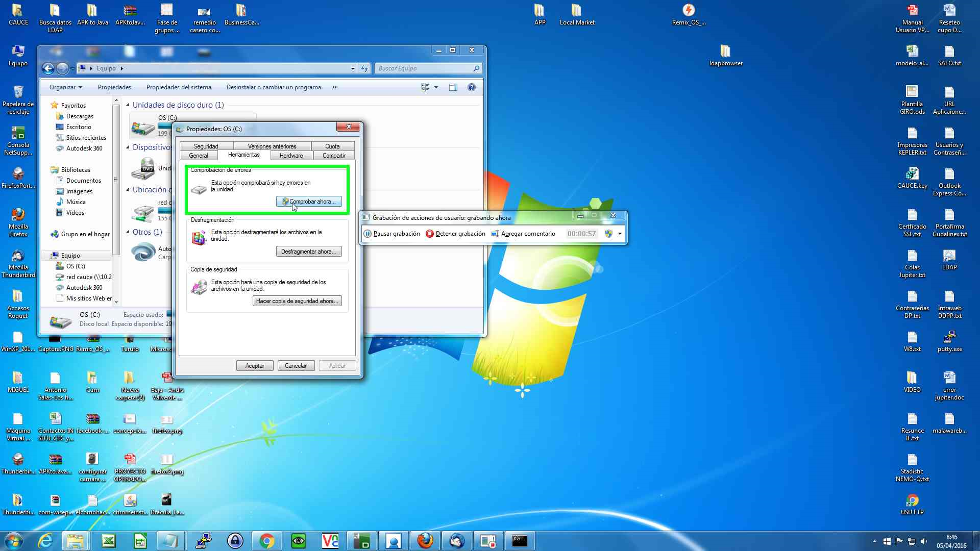Show hidden system tray icons
Screen dimensions: 980x551
point(874,541)
